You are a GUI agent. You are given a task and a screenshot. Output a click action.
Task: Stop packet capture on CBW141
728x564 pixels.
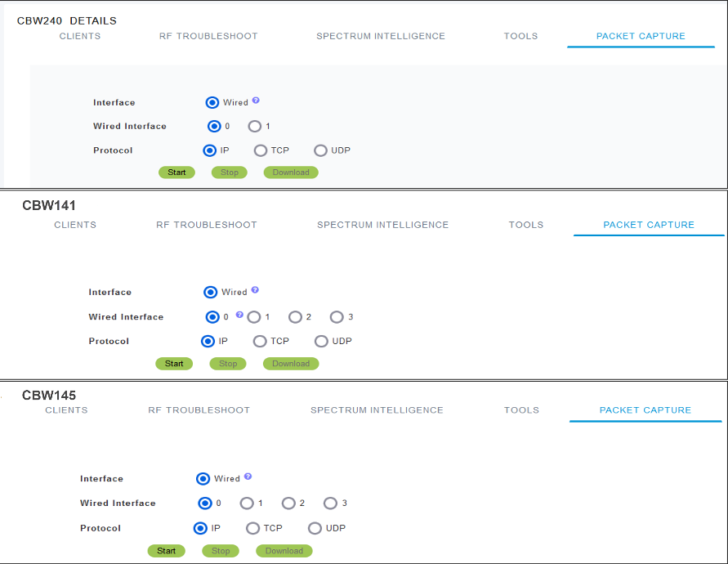tap(228, 364)
